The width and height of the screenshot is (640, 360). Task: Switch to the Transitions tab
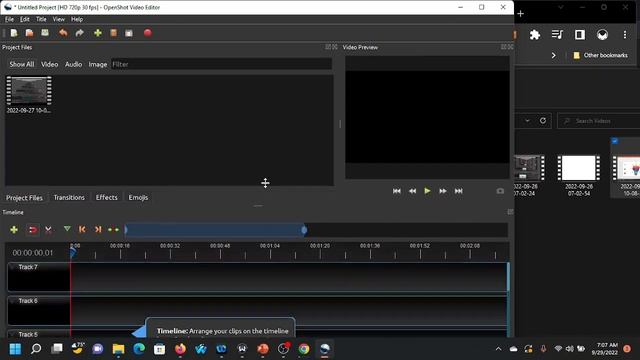pyautogui.click(x=69, y=198)
